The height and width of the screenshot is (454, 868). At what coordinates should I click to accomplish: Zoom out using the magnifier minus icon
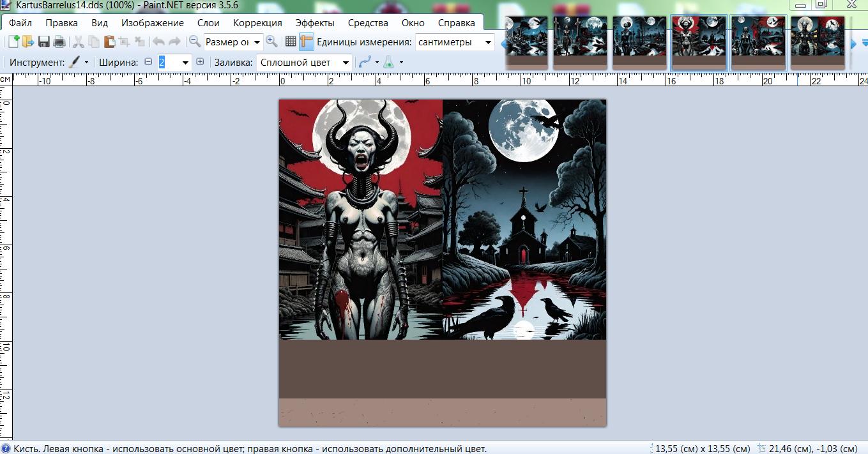coord(195,42)
